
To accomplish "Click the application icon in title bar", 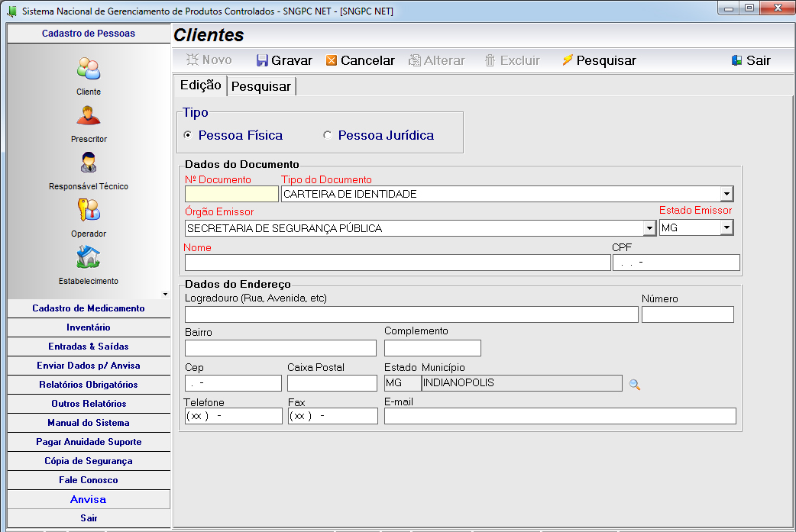I will (11, 11).
